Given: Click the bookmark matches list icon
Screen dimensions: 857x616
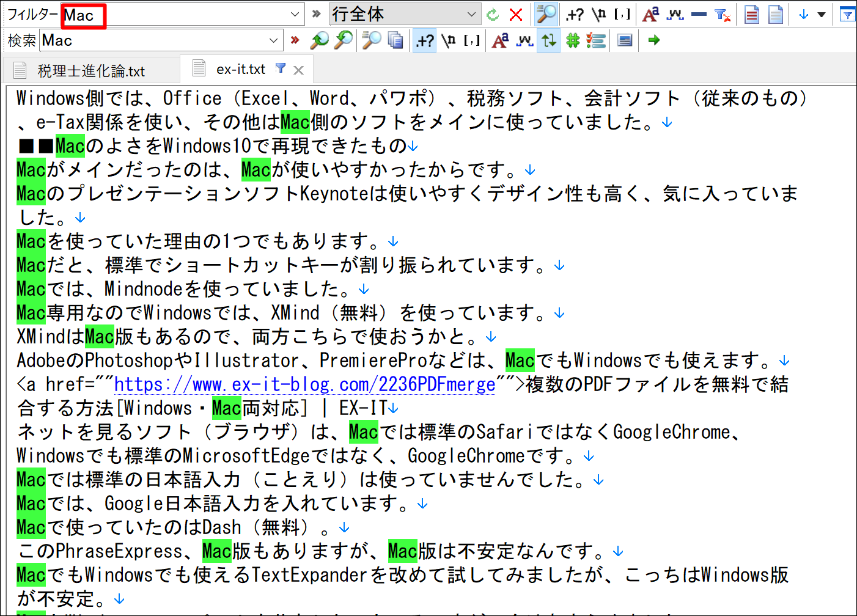Looking at the screenshot, I should [x=596, y=40].
